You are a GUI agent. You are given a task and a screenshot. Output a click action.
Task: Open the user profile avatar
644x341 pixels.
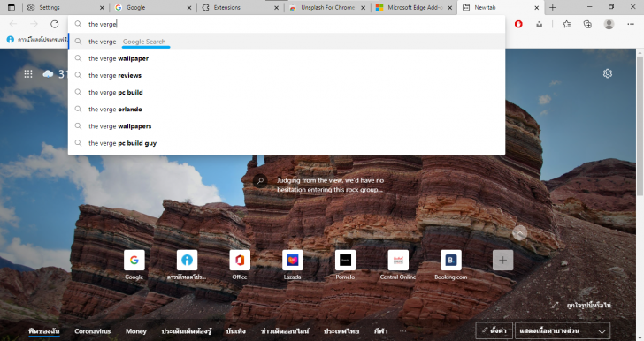click(609, 24)
